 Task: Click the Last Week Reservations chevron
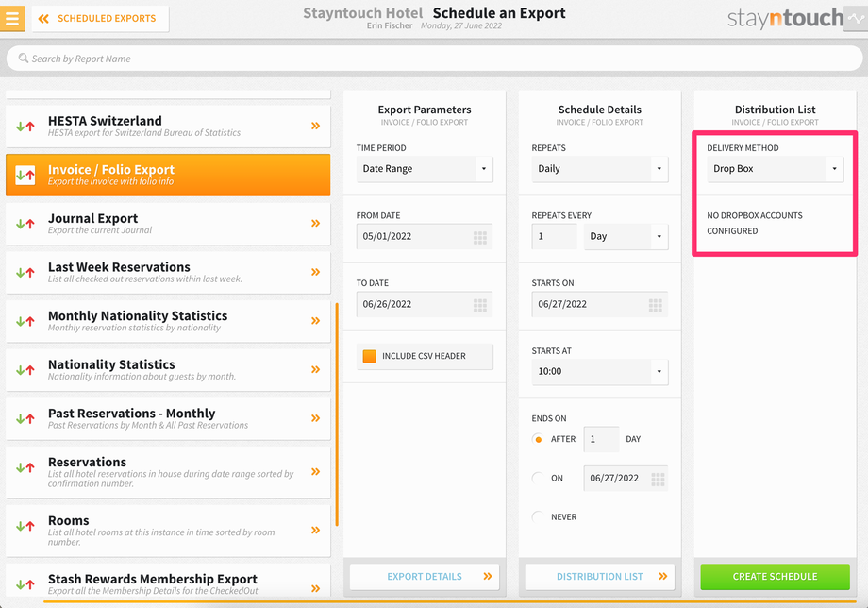point(315,272)
